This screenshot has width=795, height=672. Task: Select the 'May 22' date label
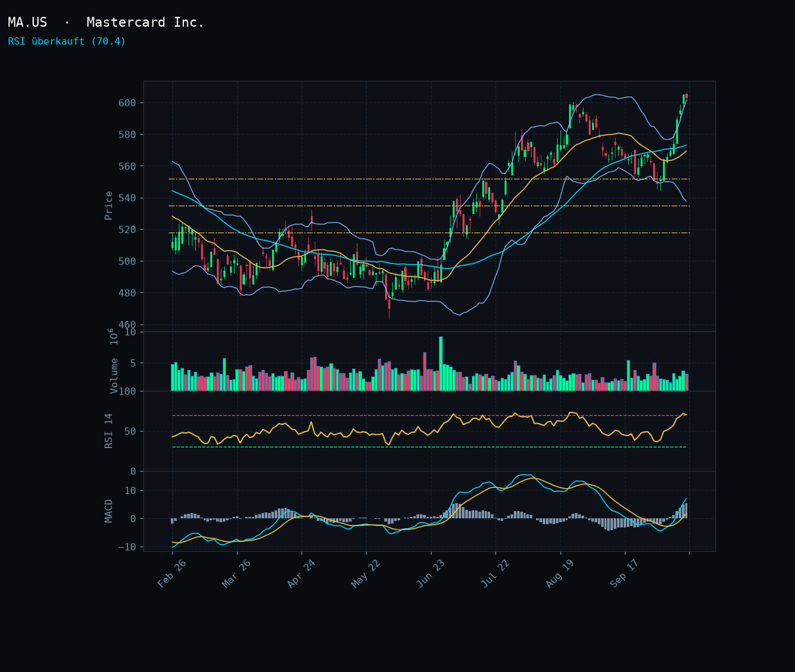tap(365, 573)
